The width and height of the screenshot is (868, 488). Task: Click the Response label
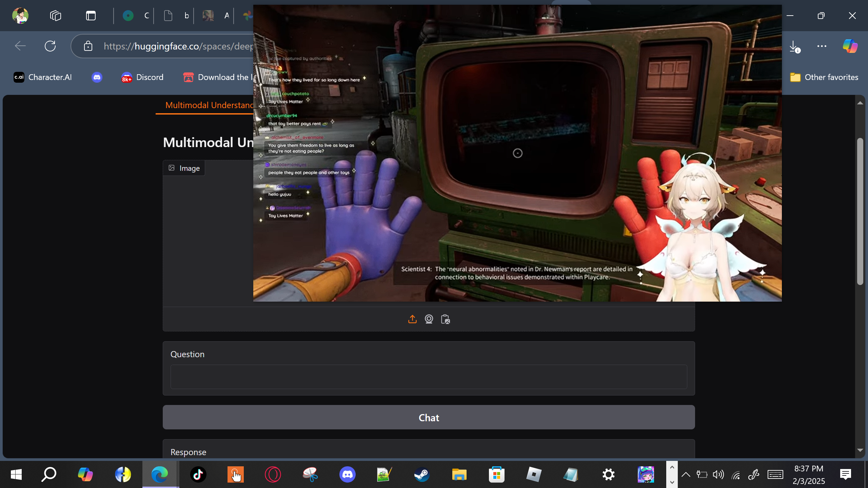click(188, 452)
